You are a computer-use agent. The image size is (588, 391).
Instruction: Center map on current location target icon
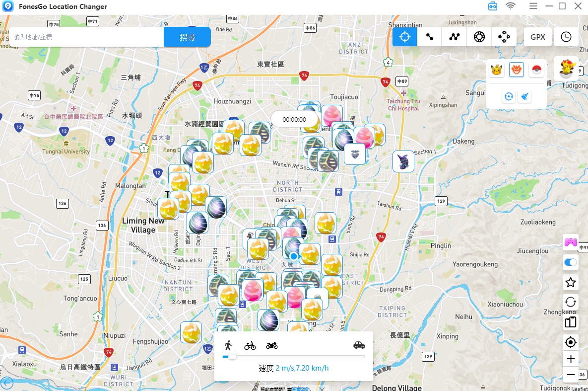(x=570, y=342)
